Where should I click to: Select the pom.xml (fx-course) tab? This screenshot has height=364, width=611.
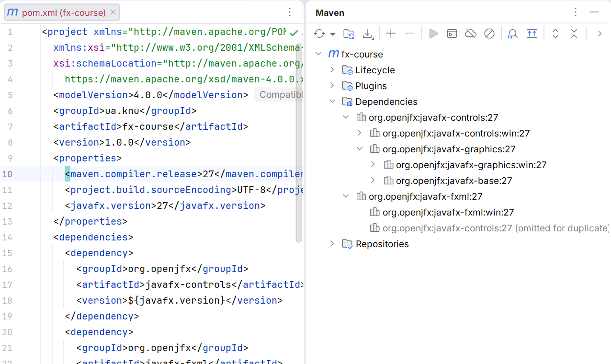click(62, 12)
